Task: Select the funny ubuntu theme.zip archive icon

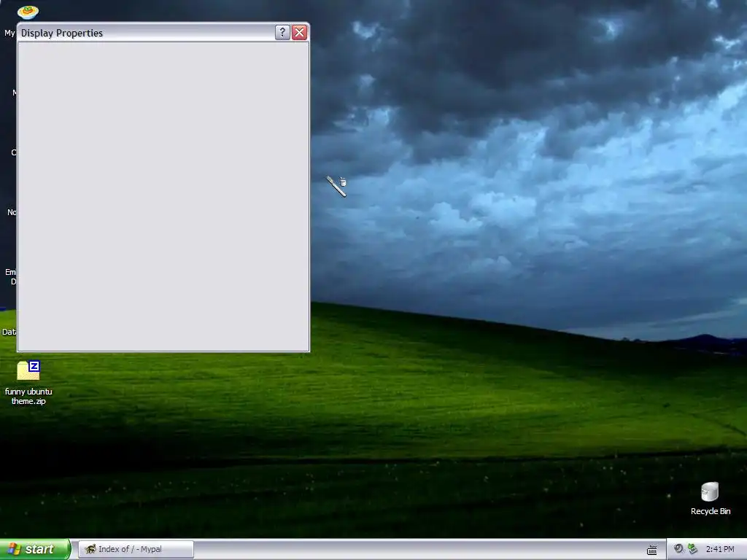Action: click(28, 370)
